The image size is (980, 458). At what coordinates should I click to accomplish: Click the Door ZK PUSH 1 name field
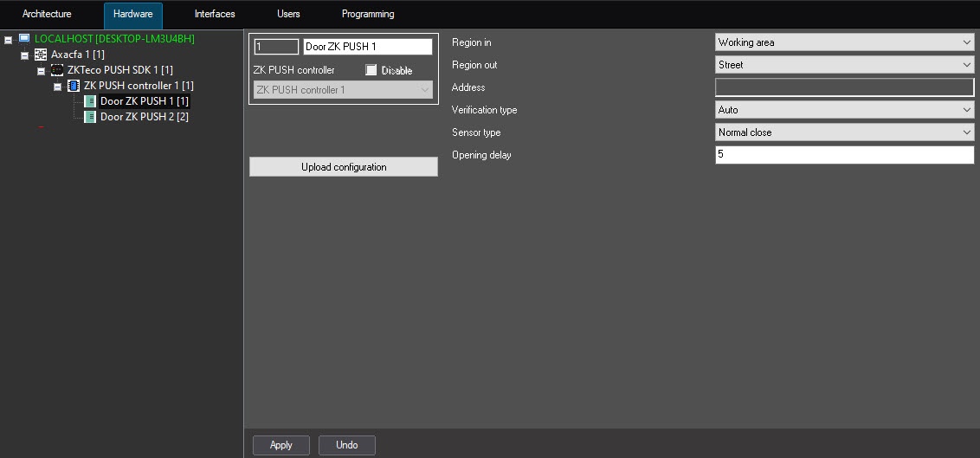[367, 47]
